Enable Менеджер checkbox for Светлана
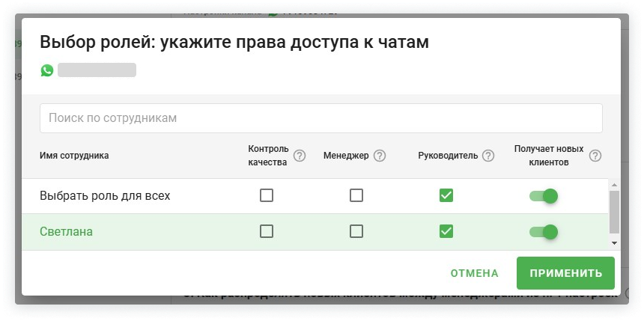The height and width of the screenshot is (321, 644). tap(356, 231)
